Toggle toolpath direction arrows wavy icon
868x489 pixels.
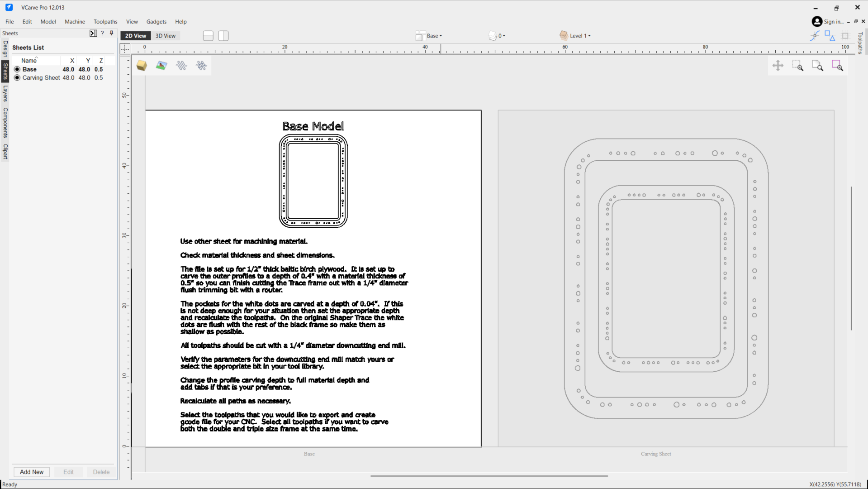point(201,66)
